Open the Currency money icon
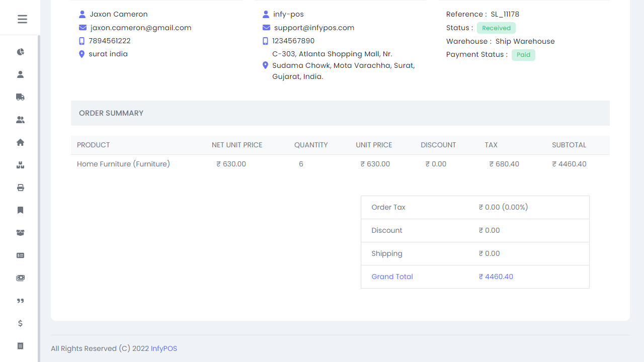The image size is (644, 362). click(20, 278)
